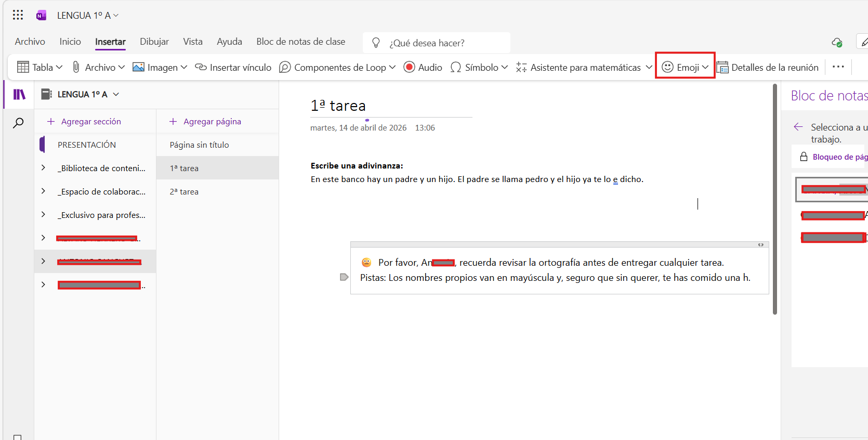868x440 pixels.
Task: Click Agregar página
Action: click(205, 121)
